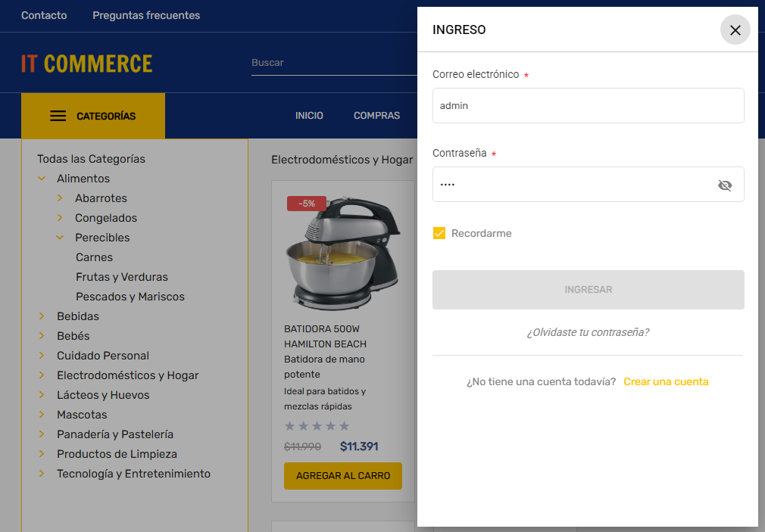The width and height of the screenshot is (765, 532).
Task: Focus the Correo electrónico input field
Action: coord(588,106)
